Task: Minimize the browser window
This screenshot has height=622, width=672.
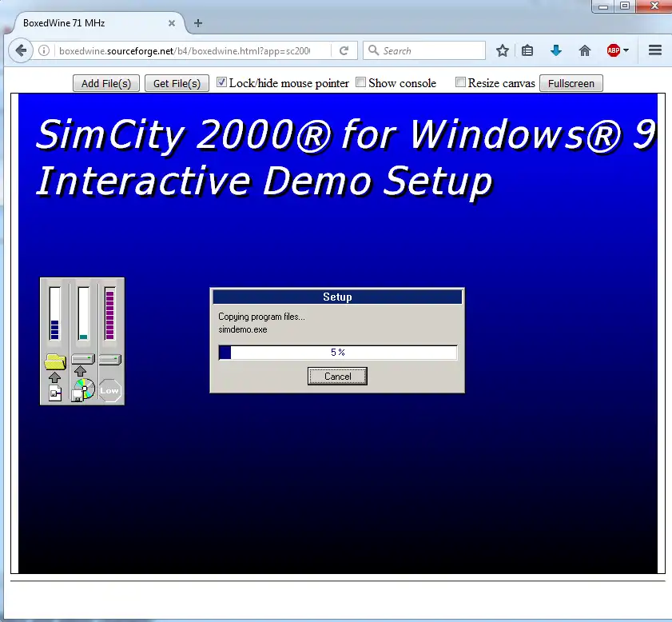Action: (603, 6)
